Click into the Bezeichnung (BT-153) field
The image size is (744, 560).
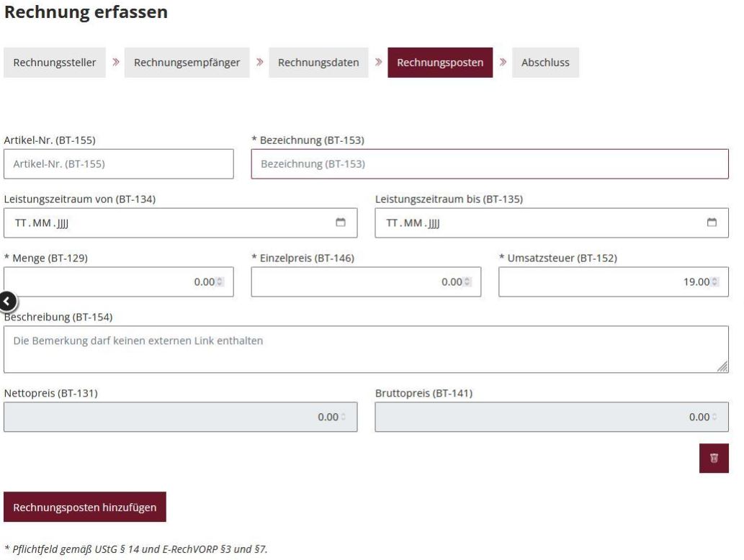(x=490, y=164)
